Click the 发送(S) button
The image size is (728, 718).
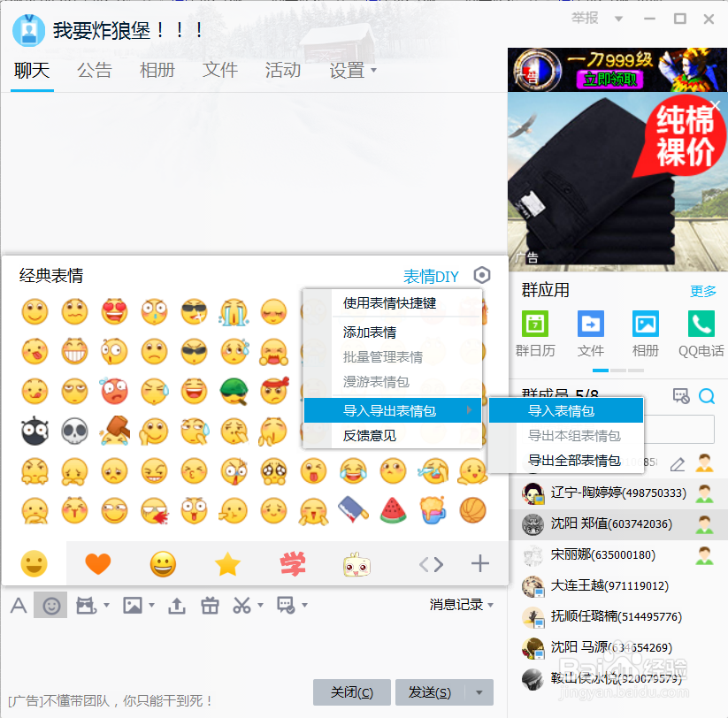430,692
